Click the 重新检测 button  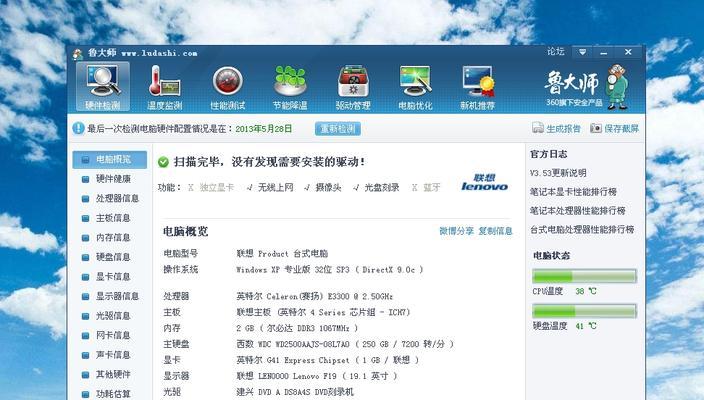pyautogui.click(x=338, y=129)
